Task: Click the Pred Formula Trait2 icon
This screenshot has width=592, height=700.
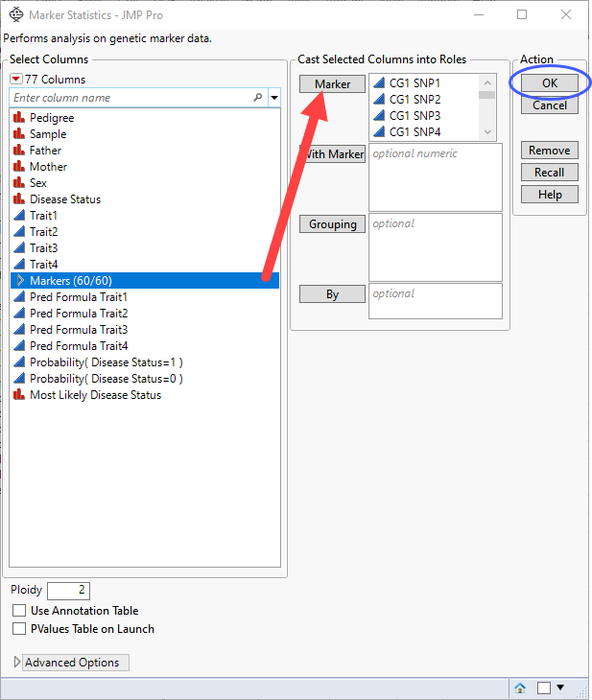Action: [x=19, y=313]
